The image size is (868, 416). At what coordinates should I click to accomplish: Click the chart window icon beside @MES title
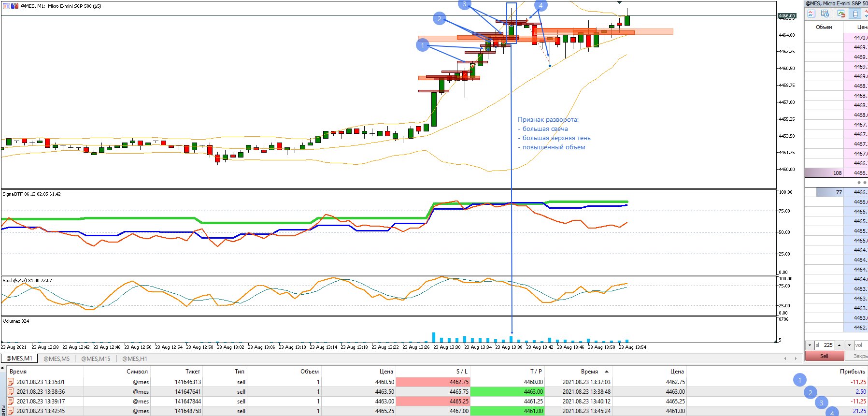7,6
